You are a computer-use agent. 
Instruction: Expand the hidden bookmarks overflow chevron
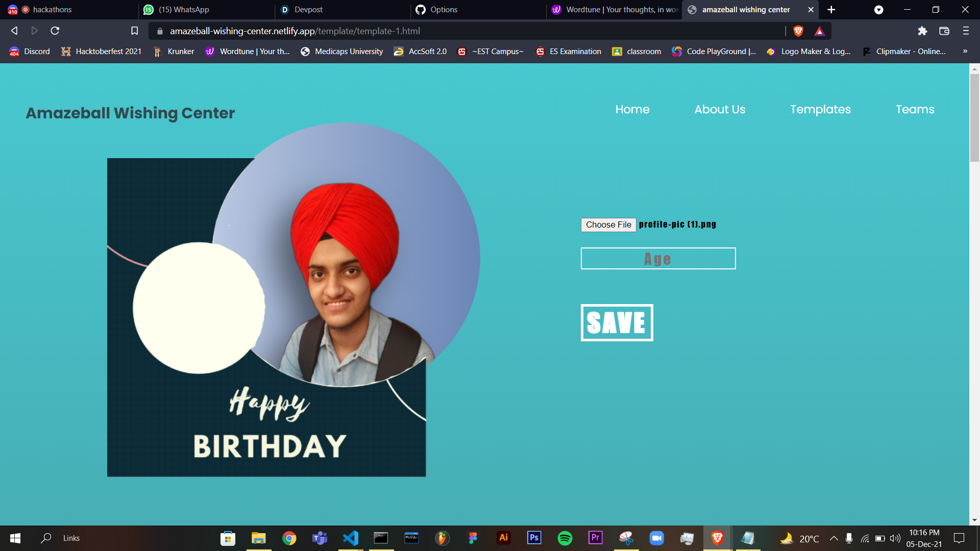pos(965,52)
